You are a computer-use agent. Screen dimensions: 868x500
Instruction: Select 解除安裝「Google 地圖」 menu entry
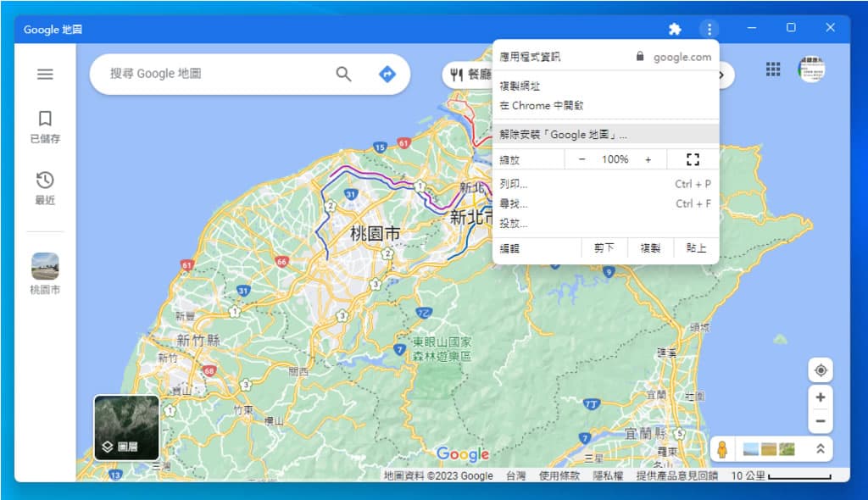pos(605,134)
